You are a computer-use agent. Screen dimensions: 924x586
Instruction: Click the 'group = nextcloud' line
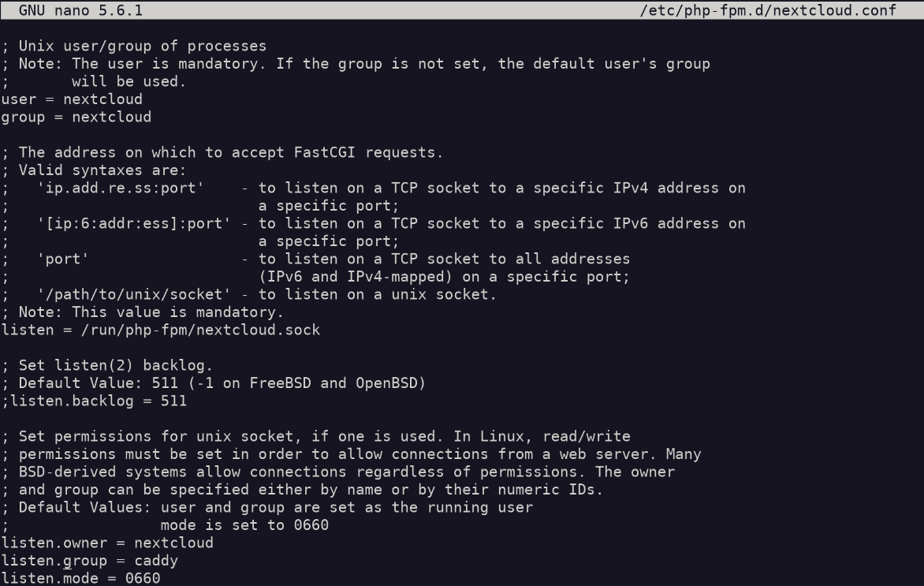(x=76, y=117)
